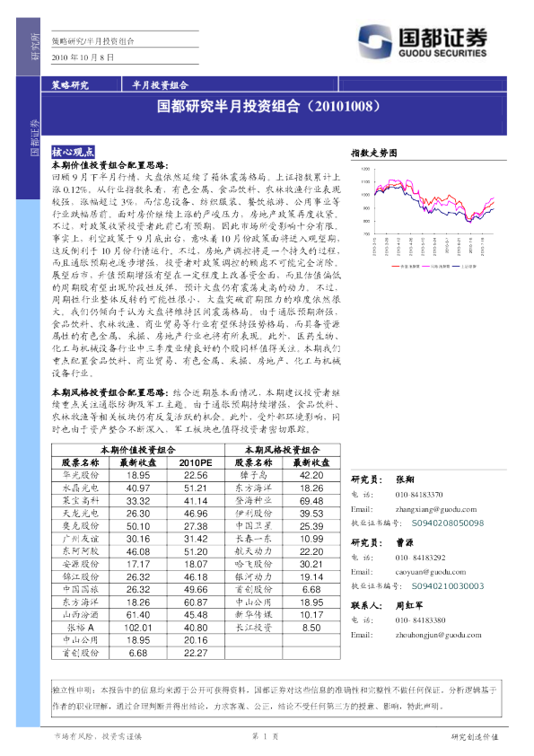Click email zhouhongjun@guodu.com
Image resolution: width=534 pixels, height=756 pixels.
point(438,635)
